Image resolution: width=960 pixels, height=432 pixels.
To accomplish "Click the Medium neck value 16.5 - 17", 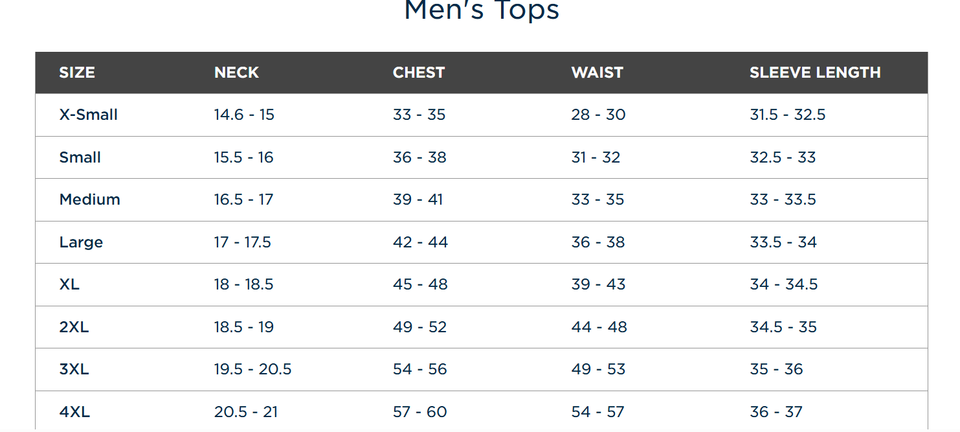I will [x=243, y=200].
